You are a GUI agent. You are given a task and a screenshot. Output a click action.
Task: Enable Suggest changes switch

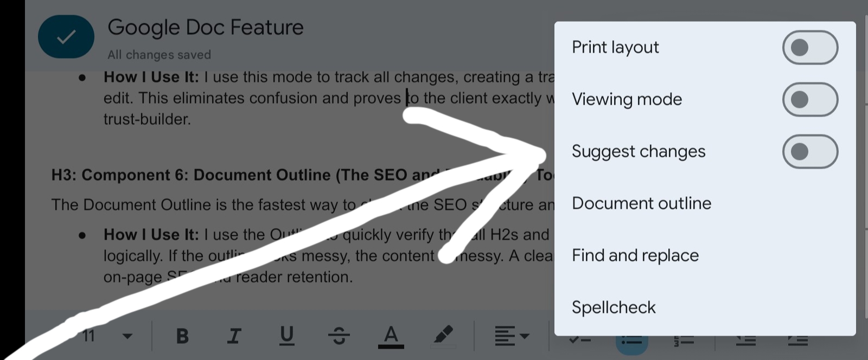[x=810, y=151]
